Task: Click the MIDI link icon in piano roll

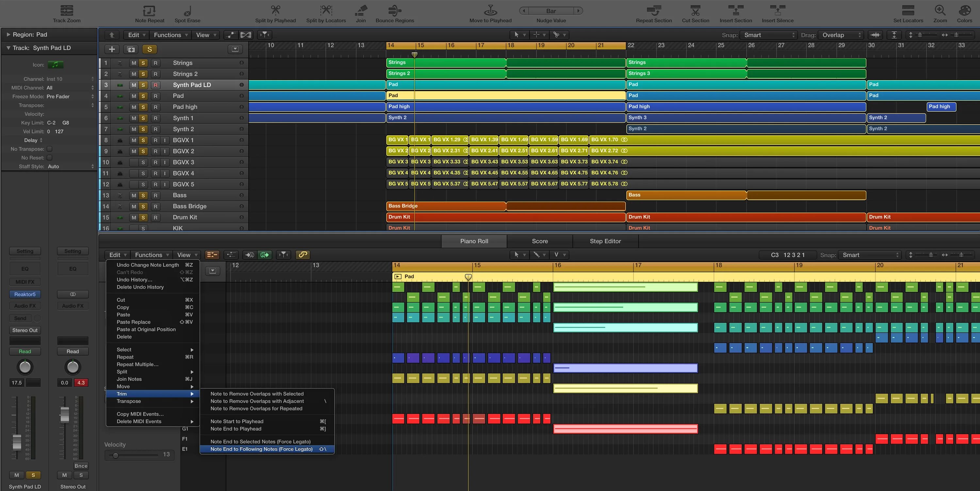Action: tap(303, 255)
